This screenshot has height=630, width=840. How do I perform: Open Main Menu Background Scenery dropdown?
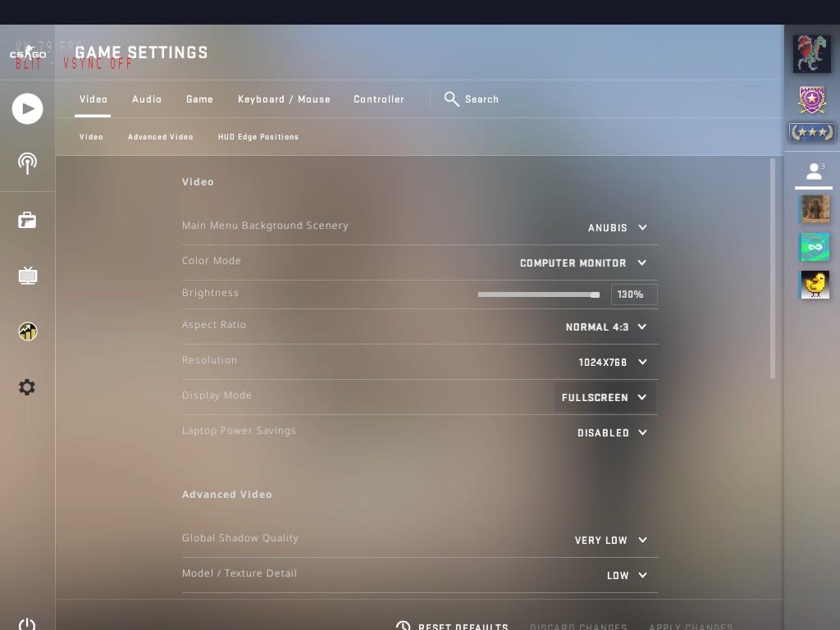617,228
